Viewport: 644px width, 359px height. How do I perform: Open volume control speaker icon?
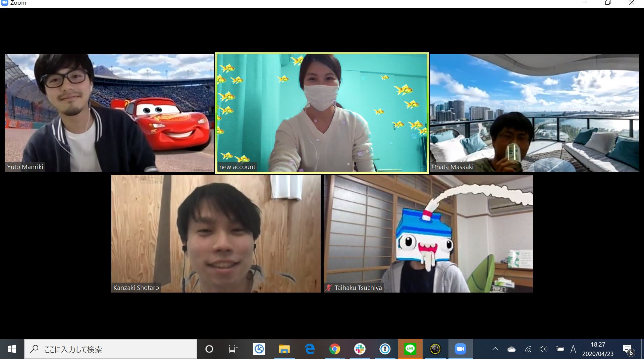(x=543, y=349)
